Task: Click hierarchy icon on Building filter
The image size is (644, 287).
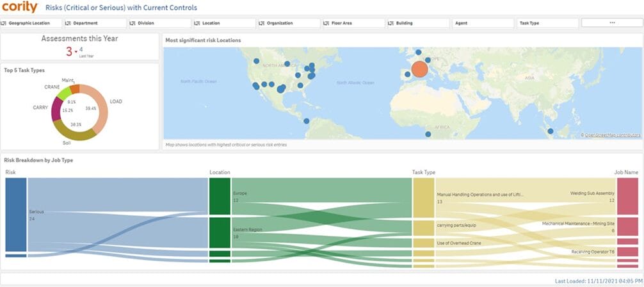Action: pyautogui.click(x=390, y=23)
